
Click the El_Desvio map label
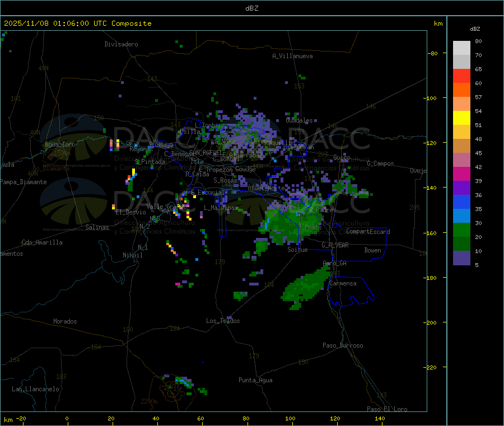coord(130,212)
